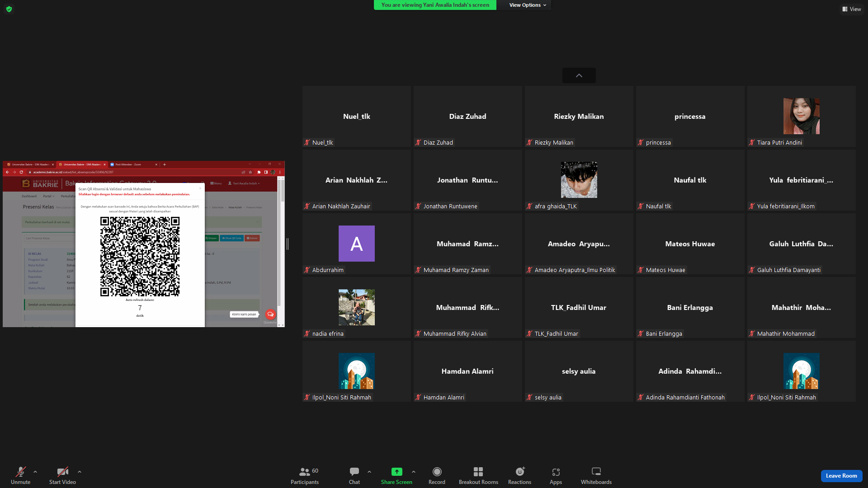Click the muted mic icon beside selsy aulia's name
Viewport: 868px width, 488px height.
click(530, 397)
